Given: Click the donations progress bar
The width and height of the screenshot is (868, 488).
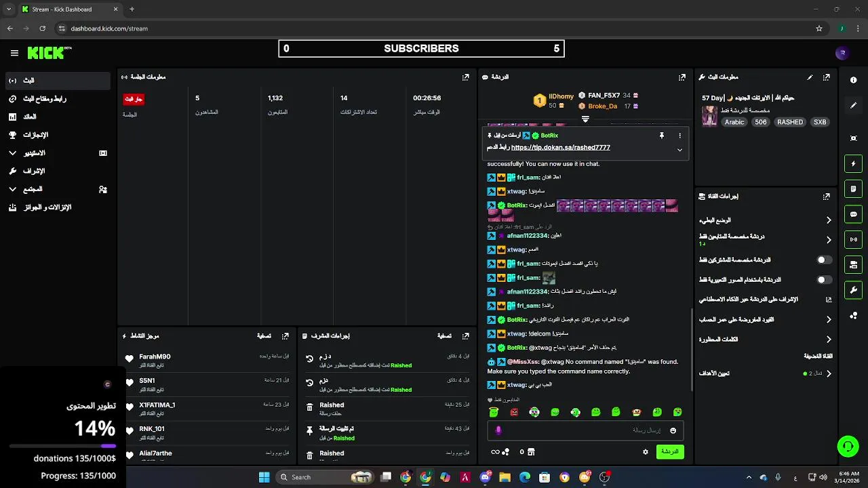Looking at the screenshot, I should [62, 446].
